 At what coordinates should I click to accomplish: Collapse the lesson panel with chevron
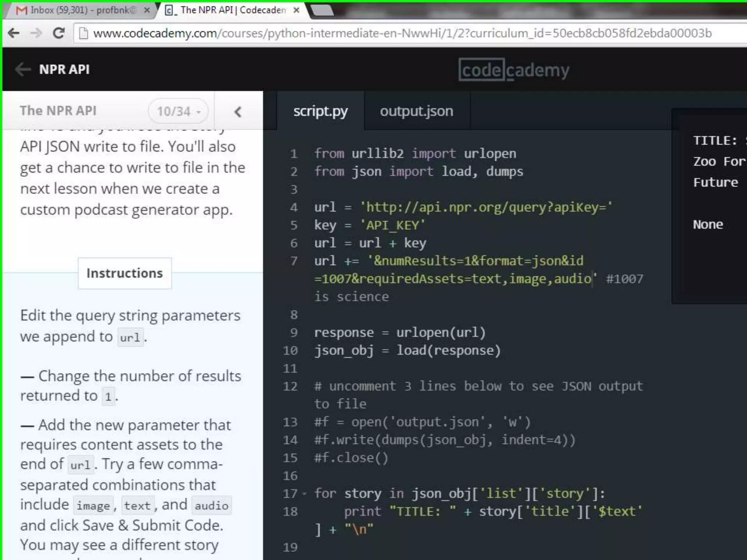tap(238, 112)
